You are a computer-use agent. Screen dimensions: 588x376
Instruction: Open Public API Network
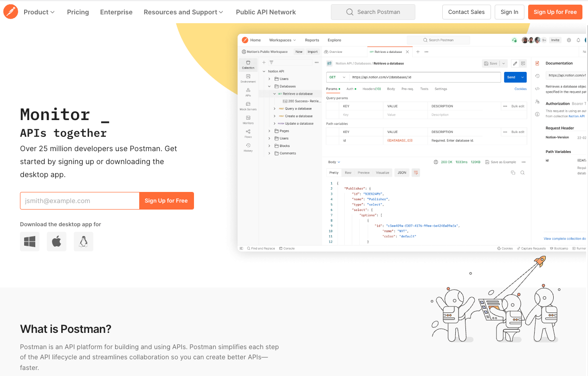coord(266,12)
